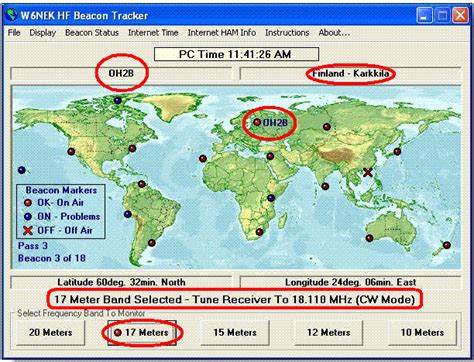Click the blue ON-Problems legend marker
474x362 pixels.
point(28,217)
